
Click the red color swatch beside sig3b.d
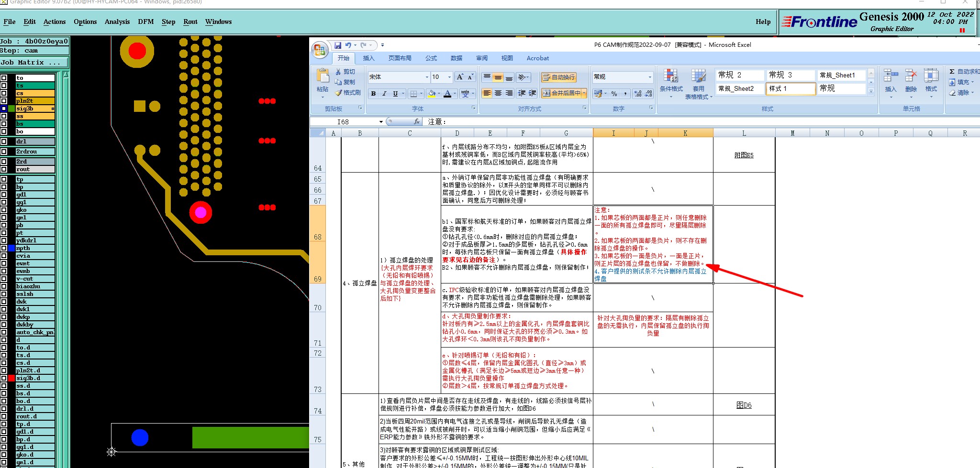[x=11, y=378]
